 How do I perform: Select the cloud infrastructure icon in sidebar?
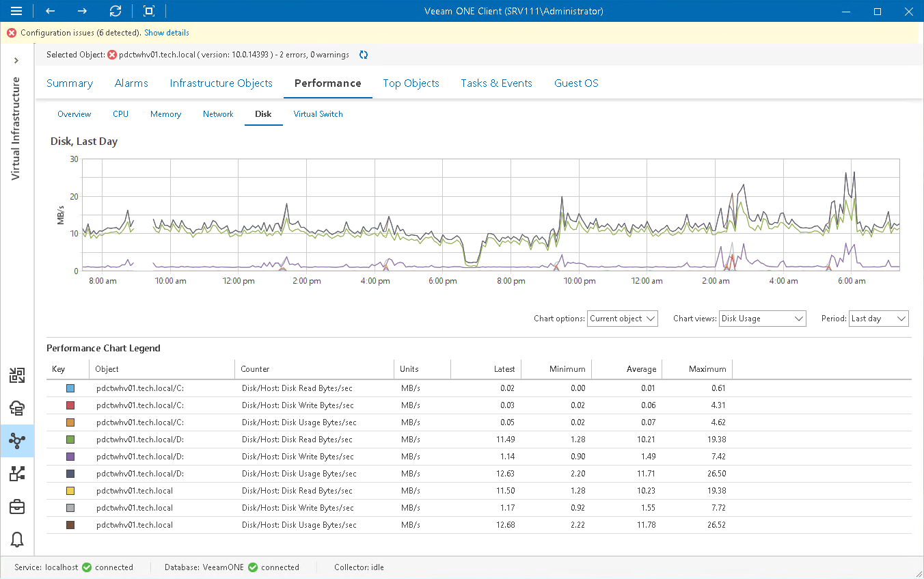click(16, 407)
